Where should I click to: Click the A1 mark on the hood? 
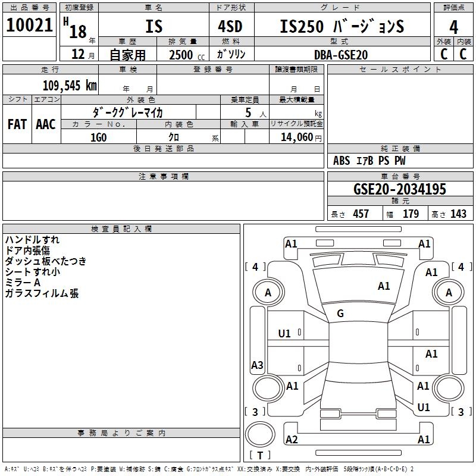[384, 286]
